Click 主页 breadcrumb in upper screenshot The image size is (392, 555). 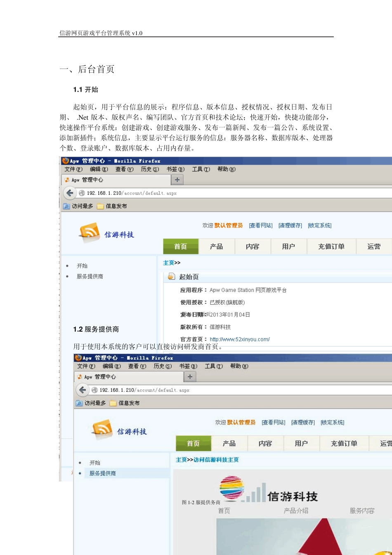[168, 263]
